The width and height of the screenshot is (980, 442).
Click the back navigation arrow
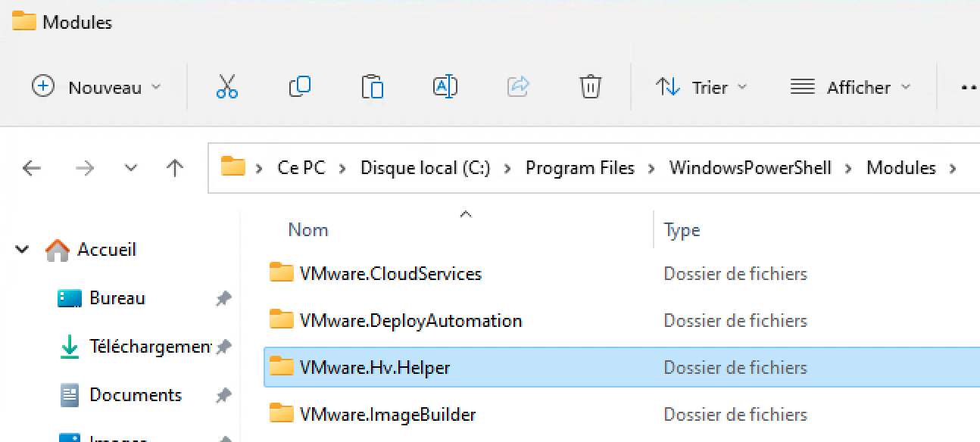pyautogui.click(x=31, y=168)
